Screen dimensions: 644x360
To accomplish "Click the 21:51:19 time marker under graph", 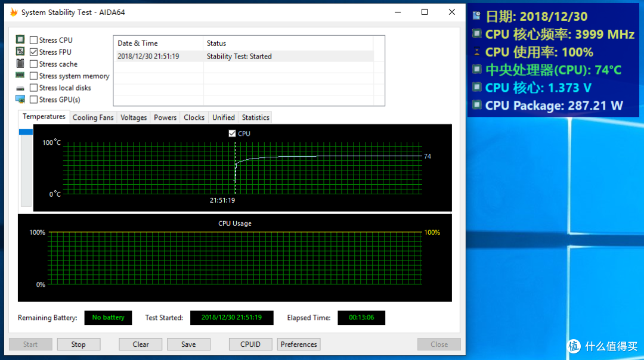I will [x=222, y=200].
